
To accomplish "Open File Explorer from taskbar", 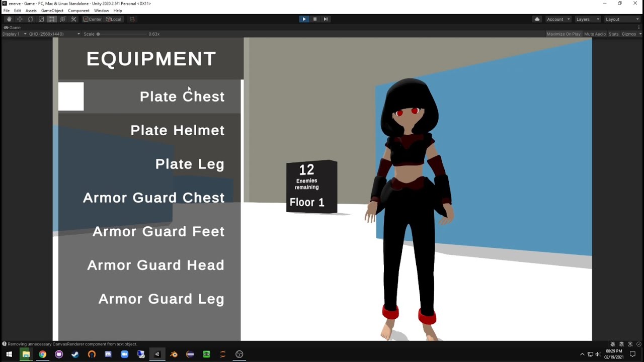I will pyautogui.click(x=26, y=354).
